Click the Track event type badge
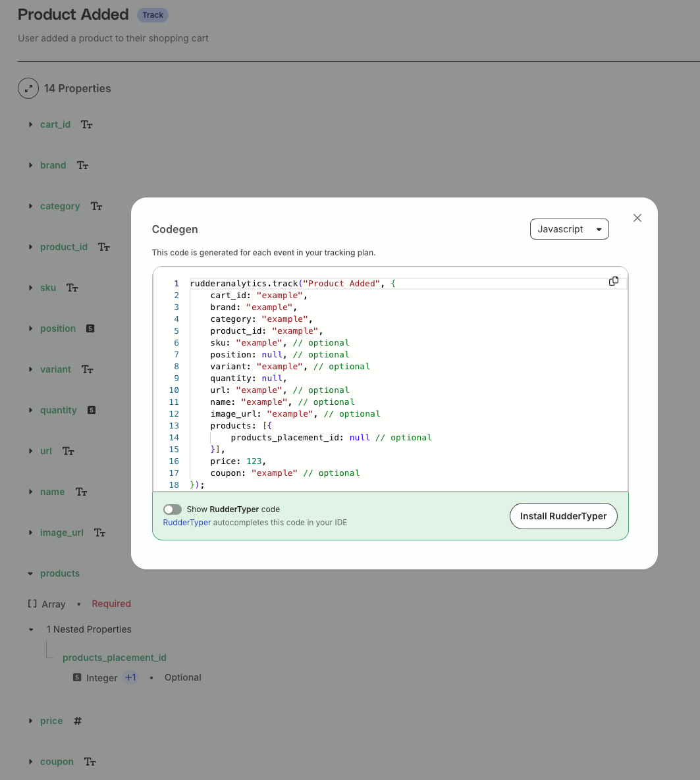The width and height of the screenshot is (700, 780). [x=153, y=15]
